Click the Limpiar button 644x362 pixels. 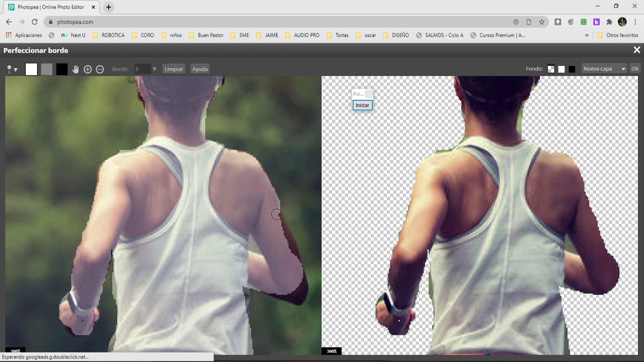point(174,69)
